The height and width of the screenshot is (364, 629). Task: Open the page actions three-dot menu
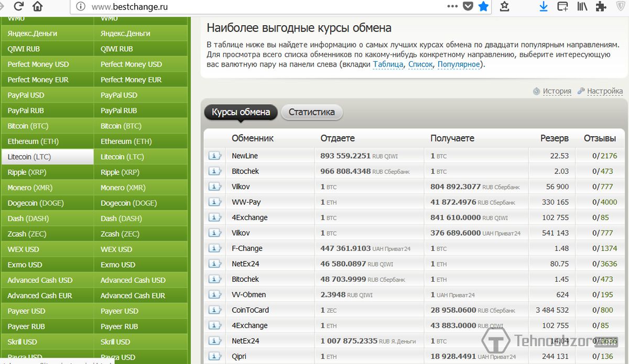452,6
